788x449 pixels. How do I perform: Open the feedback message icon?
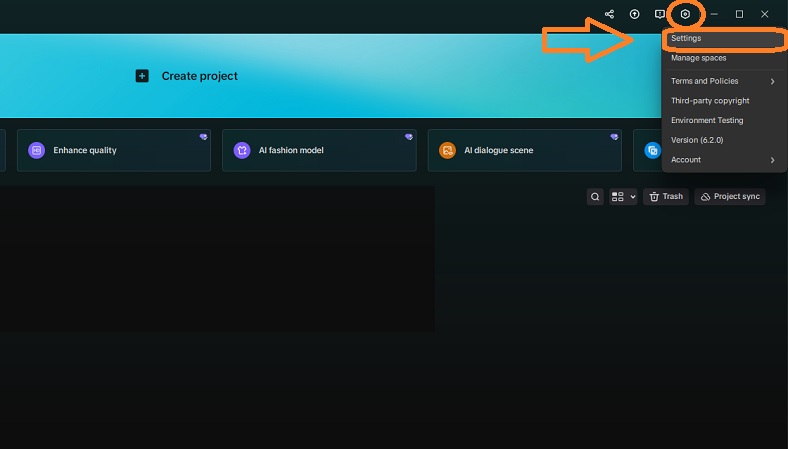click(659, 14)
